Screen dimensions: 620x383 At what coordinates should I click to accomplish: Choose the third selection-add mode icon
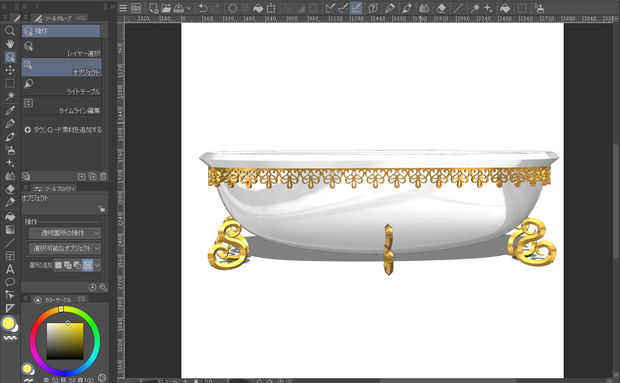tap(77, 265)
